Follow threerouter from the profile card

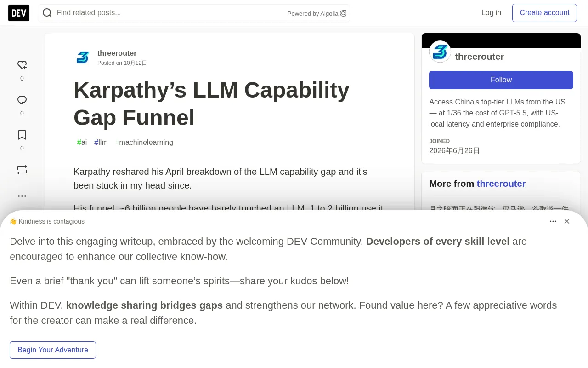pos(501,80)
